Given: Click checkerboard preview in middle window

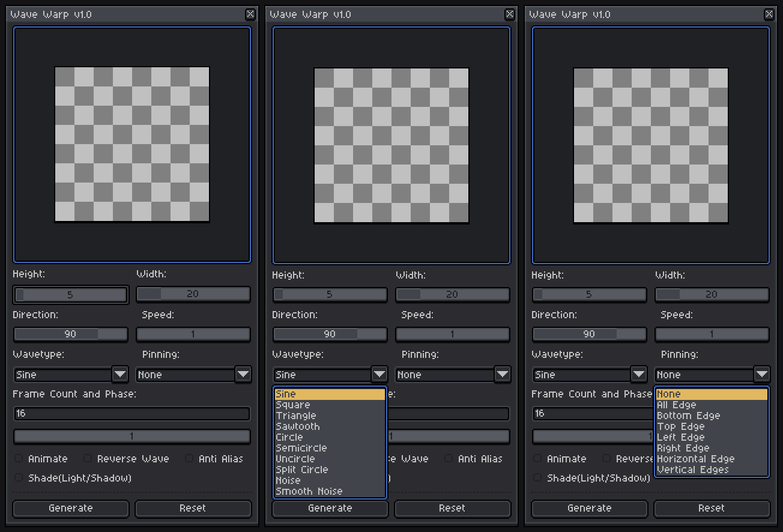Looking at the screenshot, I should tap(391, 145).
